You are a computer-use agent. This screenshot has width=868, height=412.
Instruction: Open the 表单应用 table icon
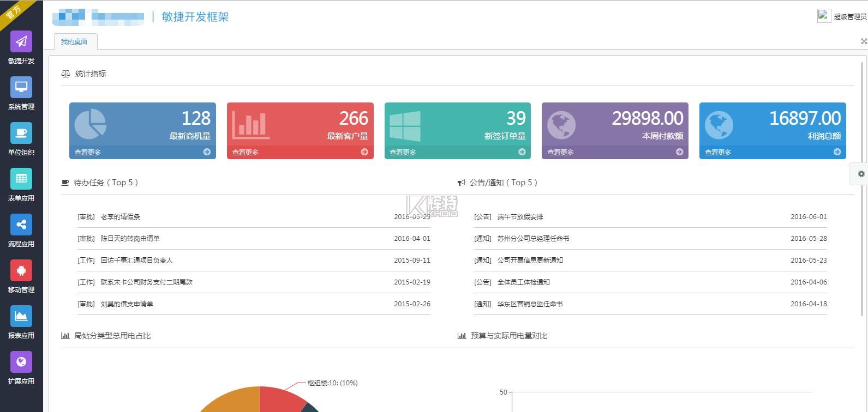click(x=21, y=179)
